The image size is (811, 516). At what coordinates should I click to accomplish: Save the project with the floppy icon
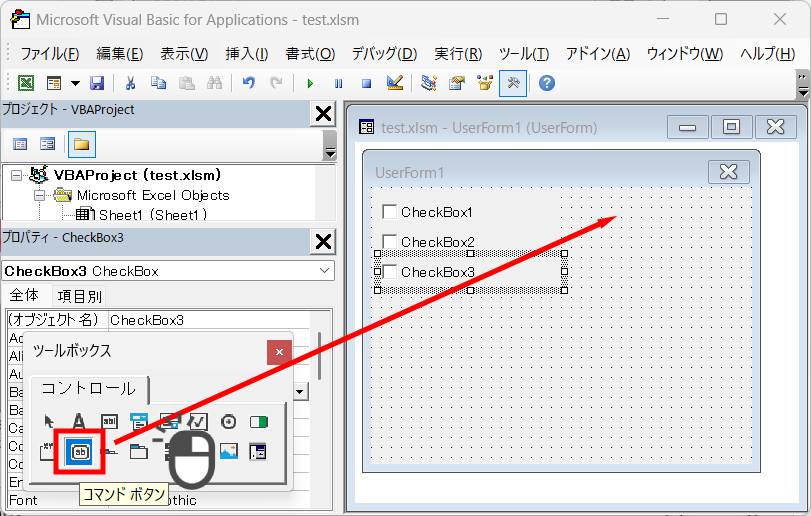coord(97,83)
